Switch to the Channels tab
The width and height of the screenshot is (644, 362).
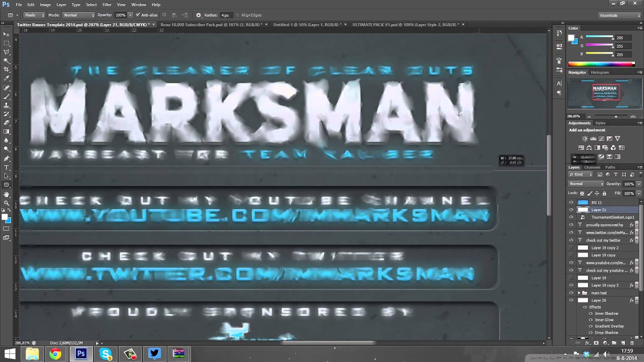click(592, 167)
